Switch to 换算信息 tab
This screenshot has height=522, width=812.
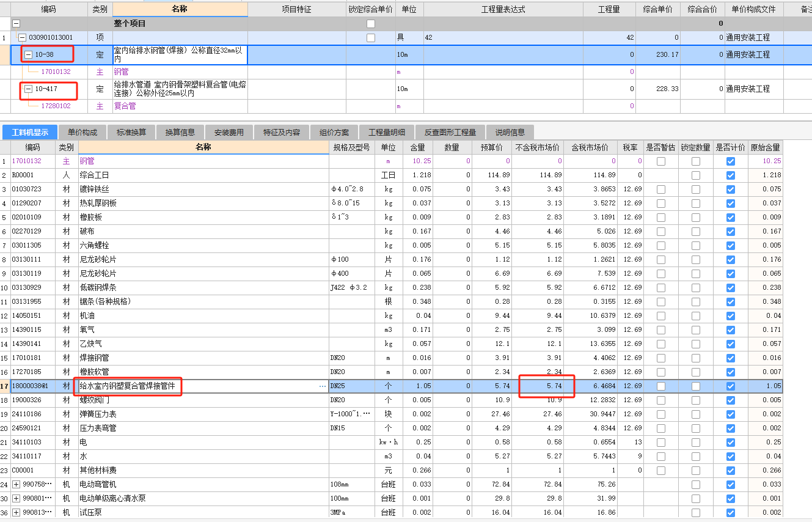pyautogui.click(x=180, y=132)
